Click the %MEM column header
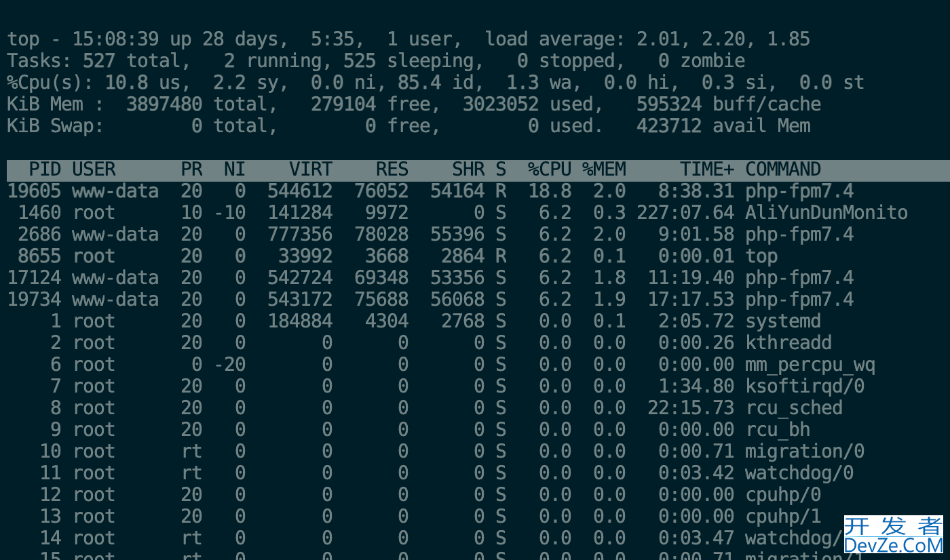This screenshot has width=950, height=560. 604,169
